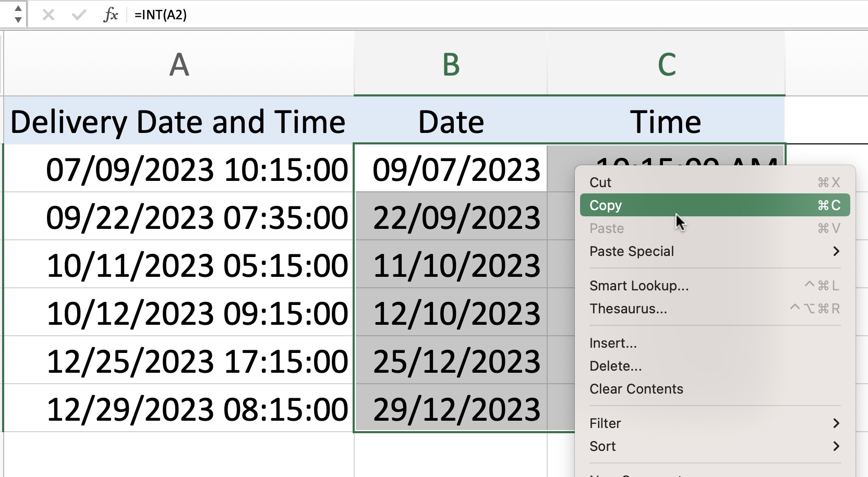Expand the Filter submenu chevron
This screenshot has height=477, width=868.
click(x=836, y=423)
